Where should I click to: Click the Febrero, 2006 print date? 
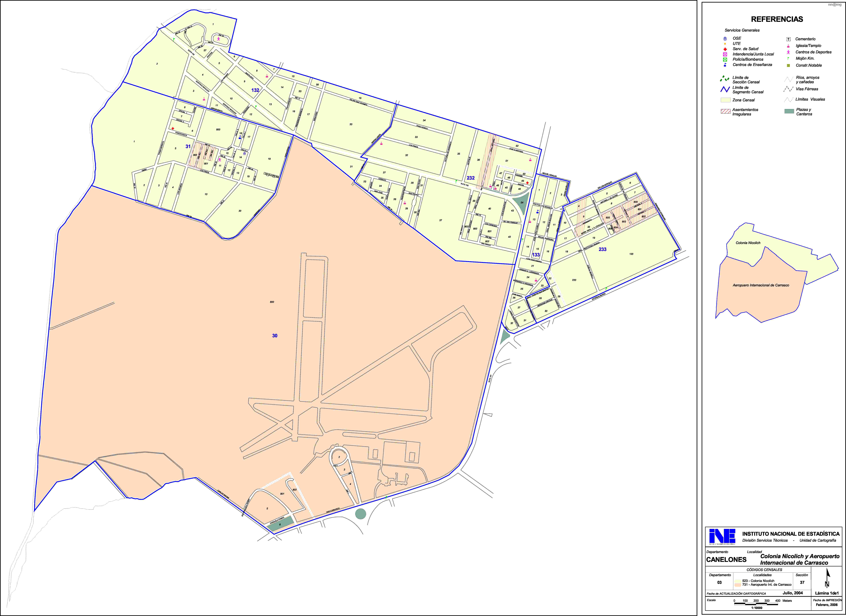tap(827, 605)
